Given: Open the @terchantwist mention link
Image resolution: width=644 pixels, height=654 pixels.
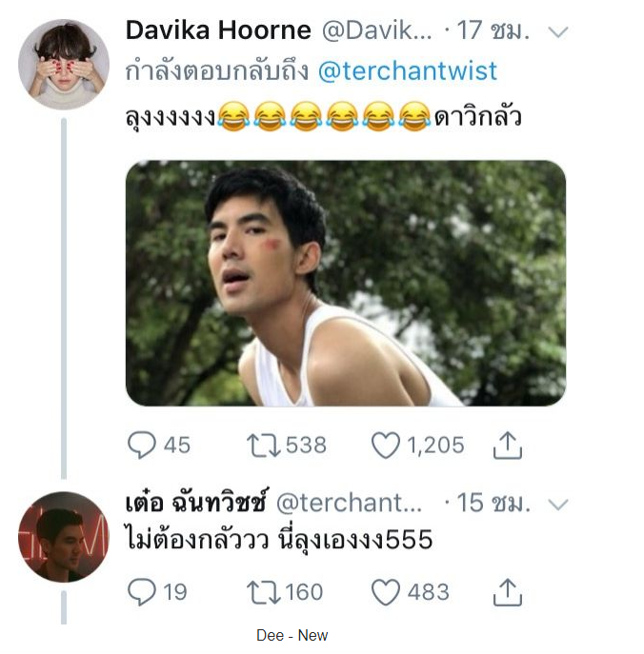Looking at the screenshot, I should [408, 70].
